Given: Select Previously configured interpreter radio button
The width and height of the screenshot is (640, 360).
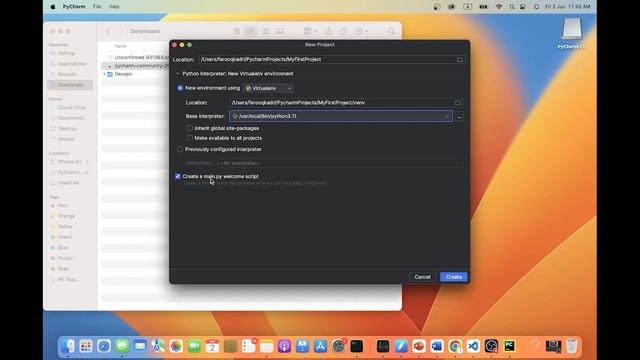Looking at the screenshot, I should (x=180, y=149).
